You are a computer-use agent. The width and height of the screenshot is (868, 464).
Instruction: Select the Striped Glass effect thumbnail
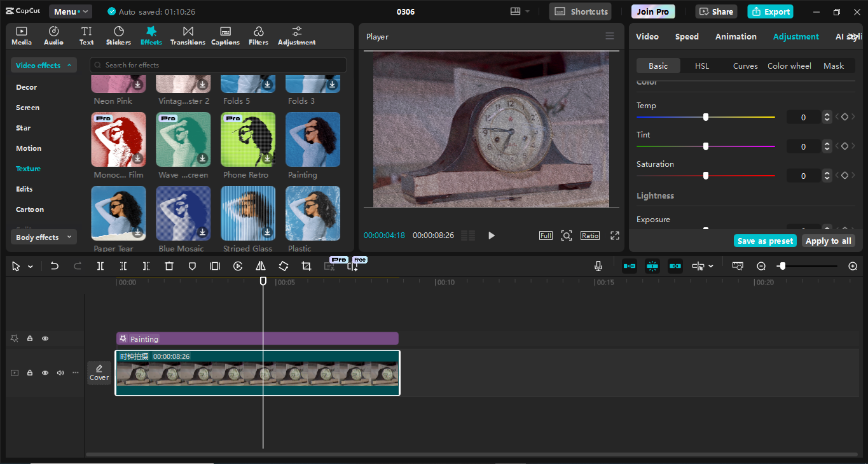click(x=247, y=213)
